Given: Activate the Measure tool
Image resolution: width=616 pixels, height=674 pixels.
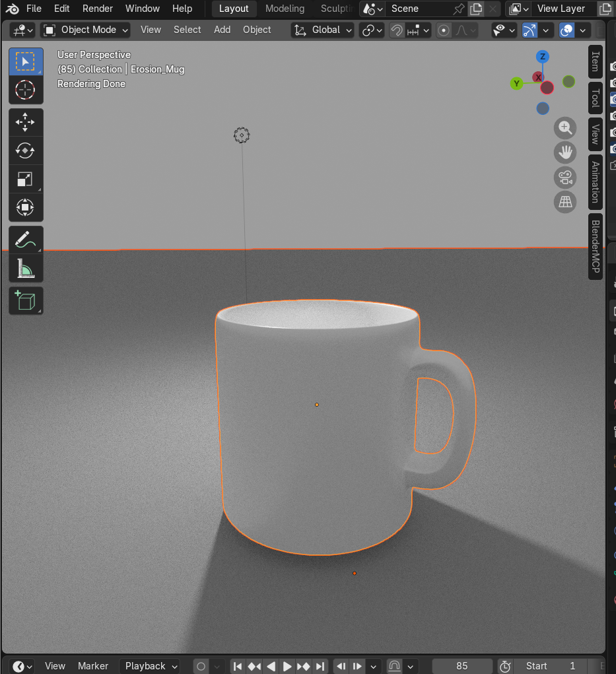Looking at the screenshot, I should click(25, 268).
